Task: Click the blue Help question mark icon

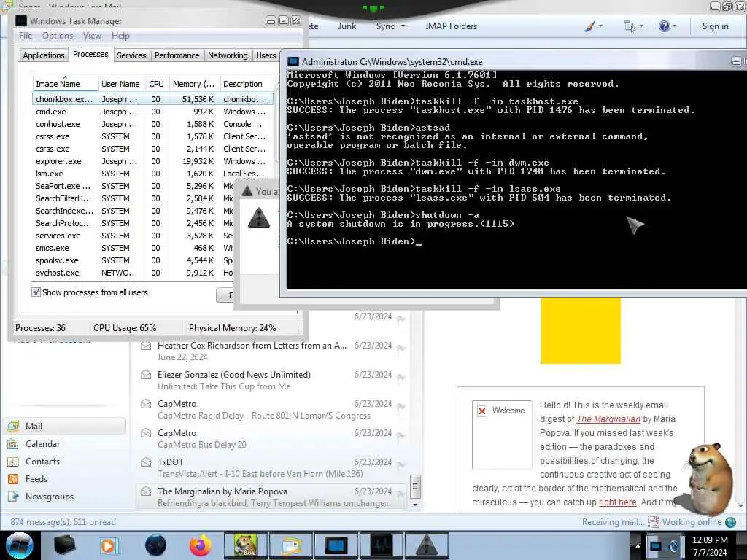Action: (664, 26)
